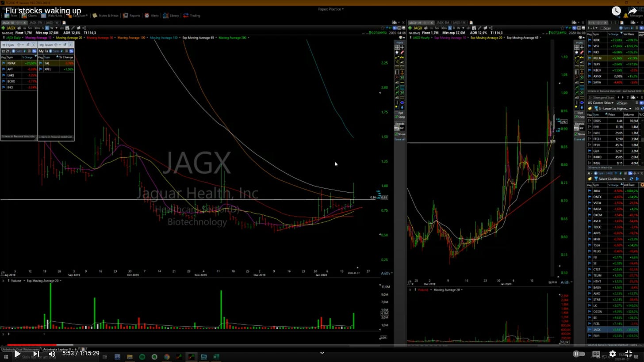
Task: Seek on the red video progress bar
Action: tap(32, 345)
